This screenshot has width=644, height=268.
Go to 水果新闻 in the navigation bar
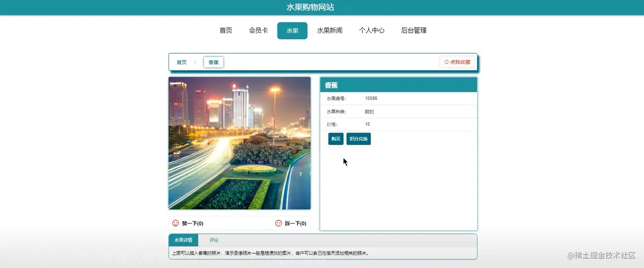coord(330,31)
